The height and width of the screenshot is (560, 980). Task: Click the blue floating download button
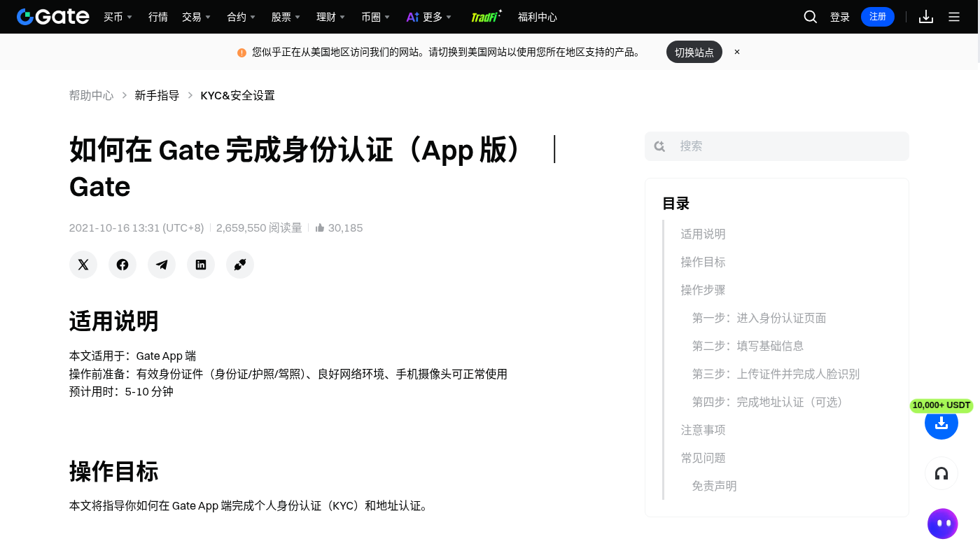coord(941,423)
